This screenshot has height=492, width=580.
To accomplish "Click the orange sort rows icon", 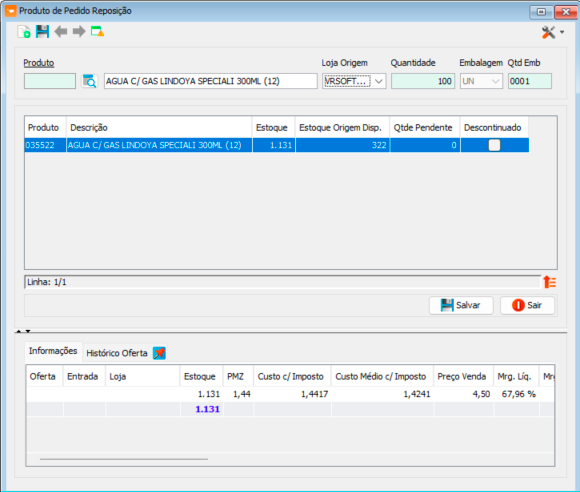I will 550,282.
